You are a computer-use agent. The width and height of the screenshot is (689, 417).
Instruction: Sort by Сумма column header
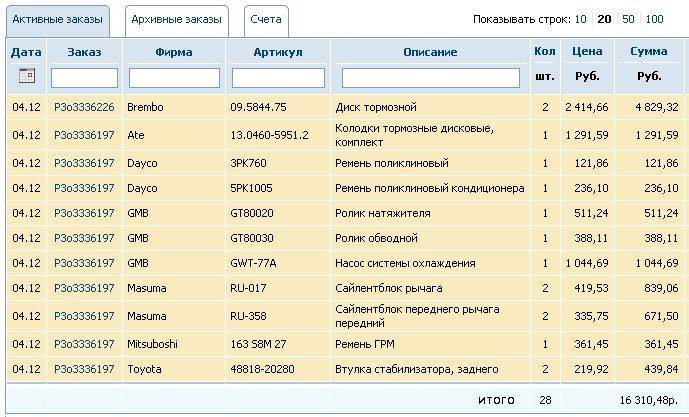pyautogui.click(x=649, y=51)
